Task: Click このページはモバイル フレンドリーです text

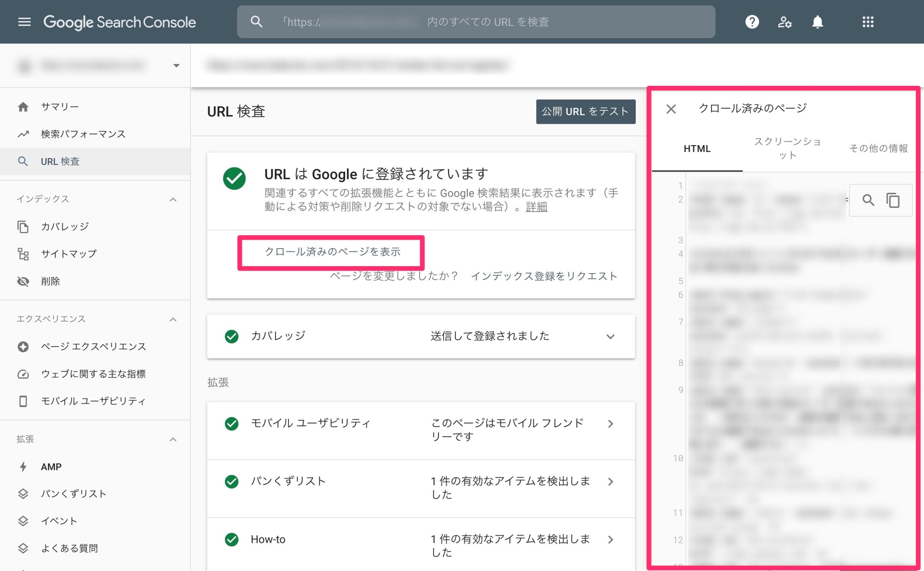Action: 507,430
